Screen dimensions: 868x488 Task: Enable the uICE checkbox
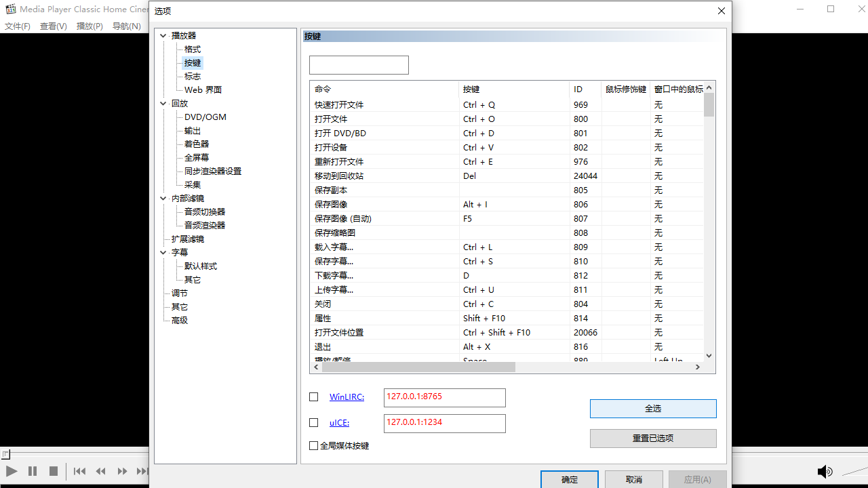313,422
